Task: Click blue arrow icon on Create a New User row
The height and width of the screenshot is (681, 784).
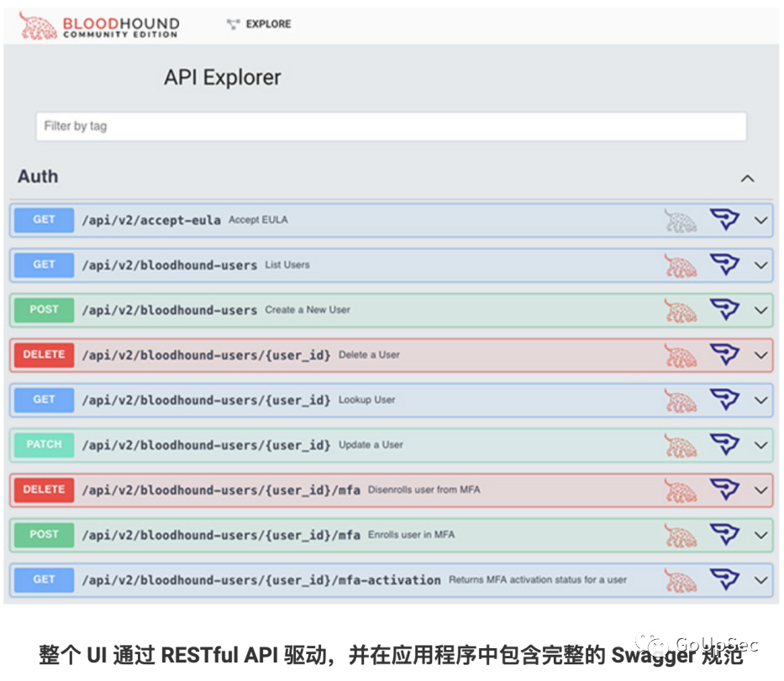Action: [725, 309]
